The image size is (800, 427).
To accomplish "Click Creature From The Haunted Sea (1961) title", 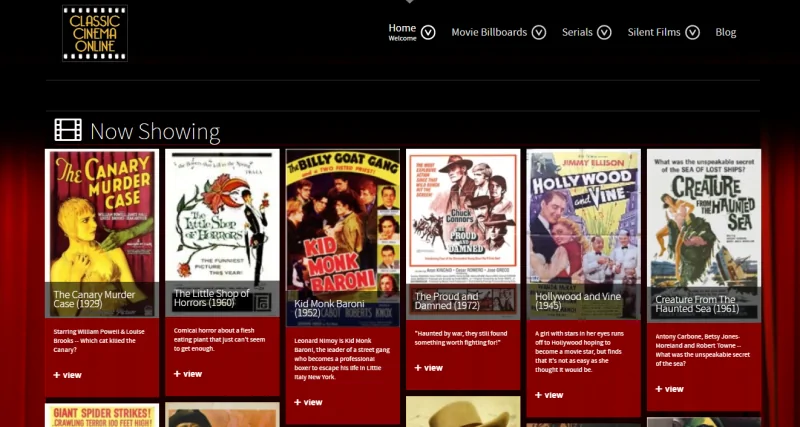I will [695, 304].
